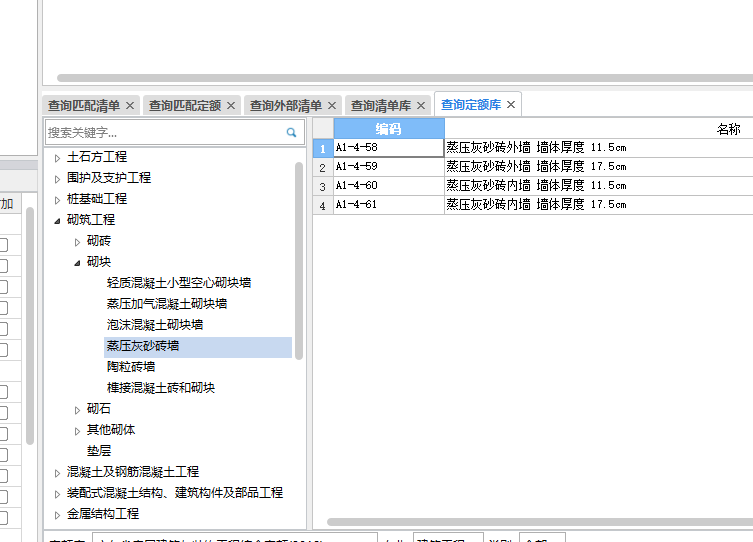Expand the 土石方工程 node arrow

[57, 157]
